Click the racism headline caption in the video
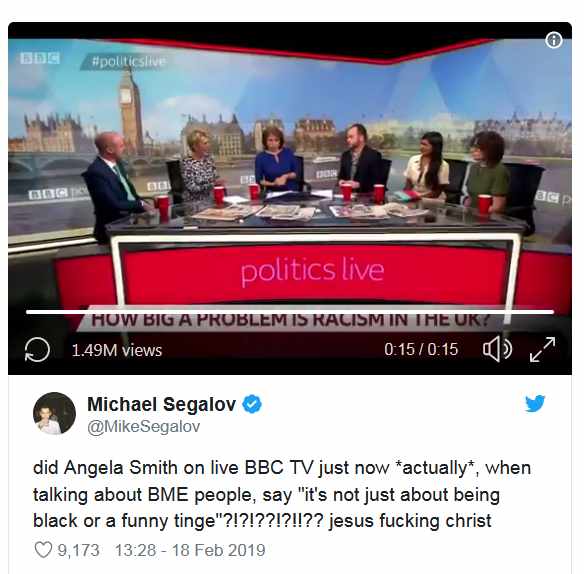 290,320
